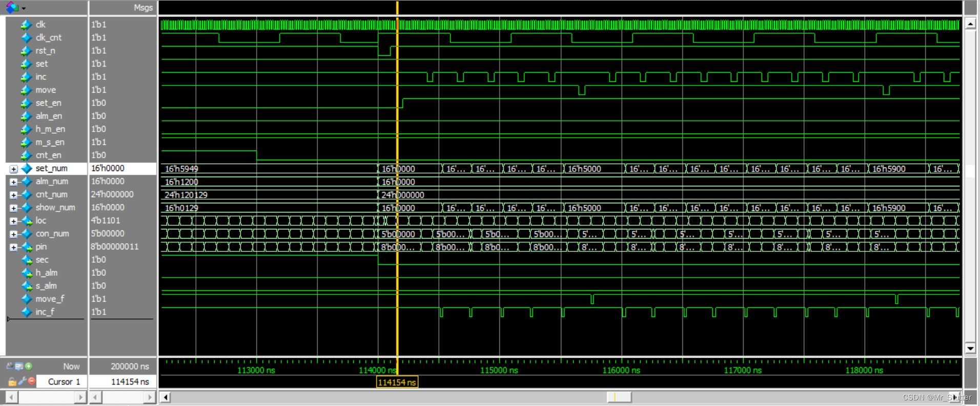Click the signal names pane right scroll arrow
980x406 pixels.
coord(80,397)
